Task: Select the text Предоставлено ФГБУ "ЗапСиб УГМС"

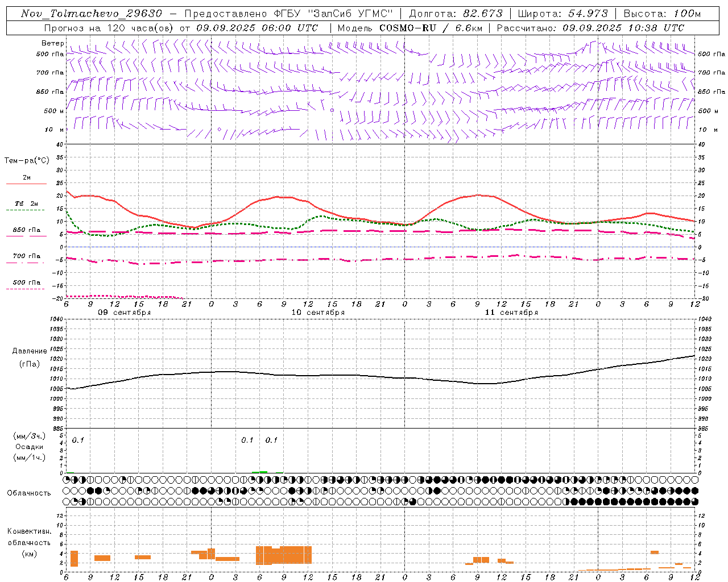Action: click(289, 14)
